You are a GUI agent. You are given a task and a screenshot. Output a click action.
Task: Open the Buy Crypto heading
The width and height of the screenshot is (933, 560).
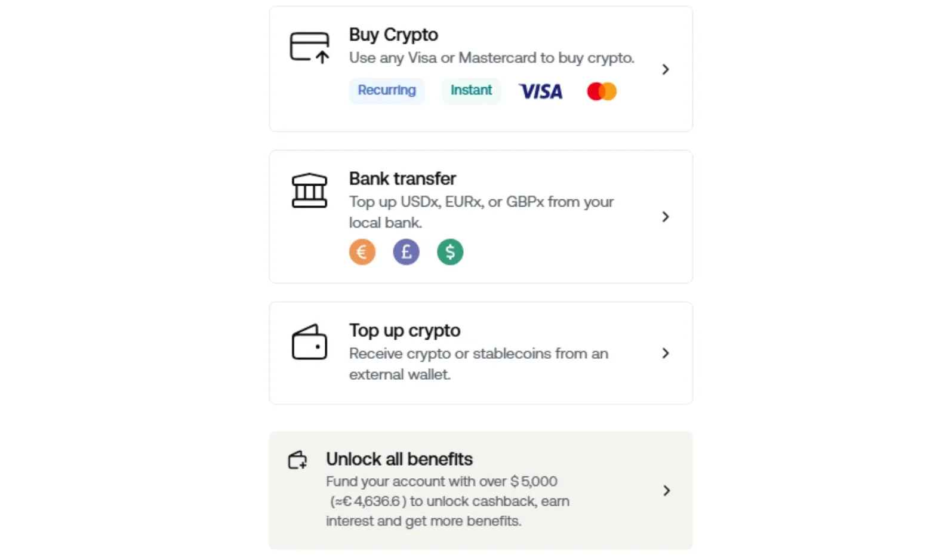click(393, 35)
